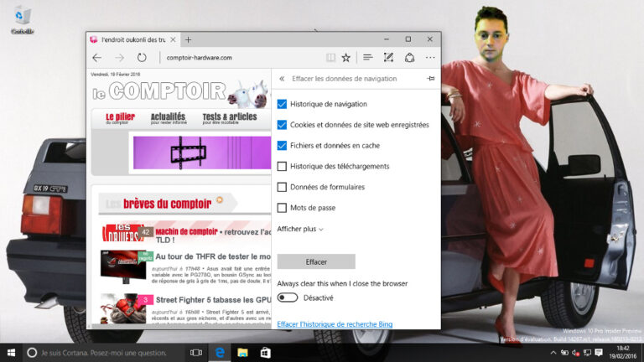Toggle the always clear on close switch
This screenshot has height=362, width=644.
(x=288, y=297)
